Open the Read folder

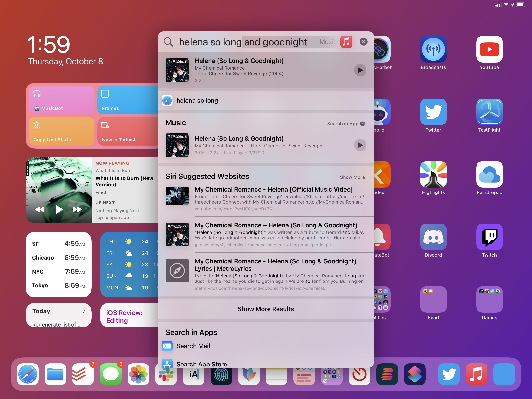433,300
